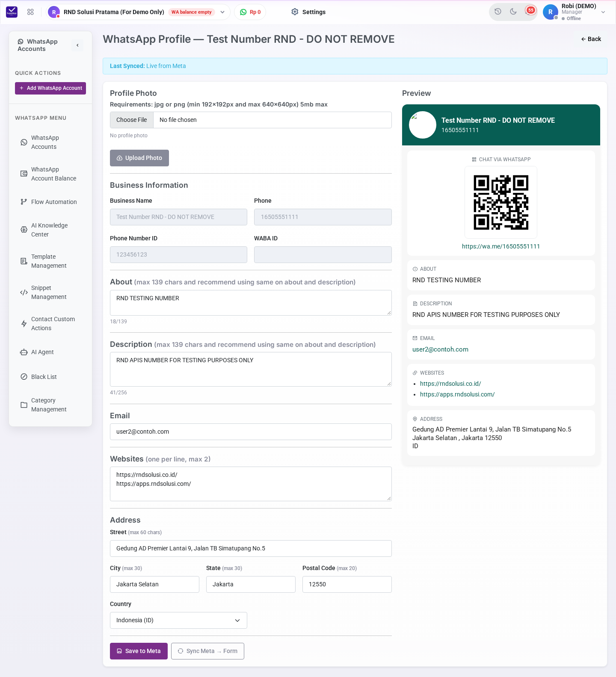Image resolution: width=616 pixels, height=677 pixels.
Task: Open the Black List menu item
Action: pos(50,377)
